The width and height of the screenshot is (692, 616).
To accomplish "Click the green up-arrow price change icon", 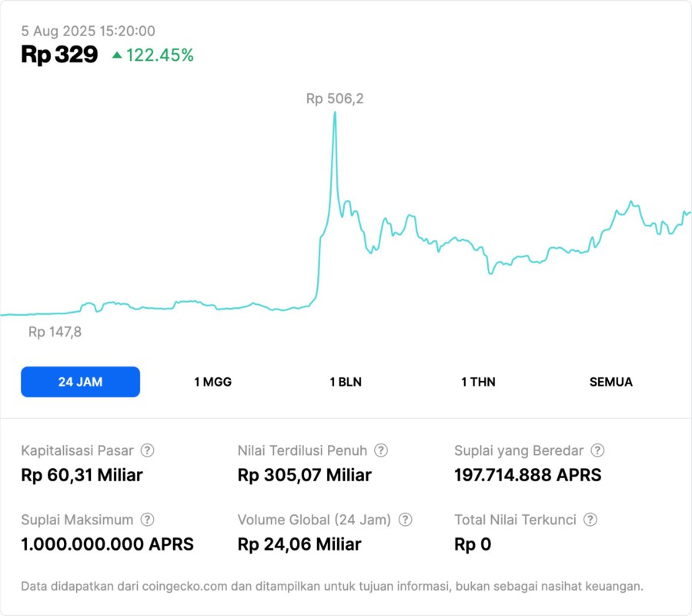I will pyautogui.click(x=117, y=55).
